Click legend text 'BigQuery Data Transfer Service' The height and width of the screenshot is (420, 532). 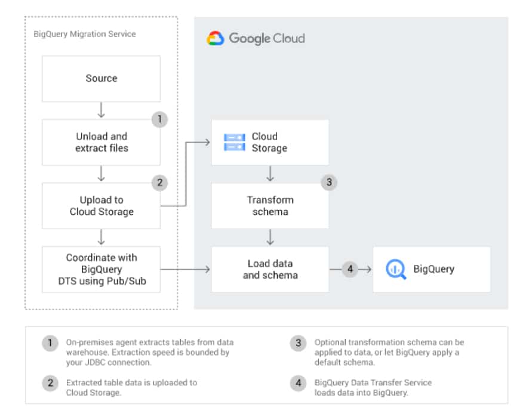373,387
